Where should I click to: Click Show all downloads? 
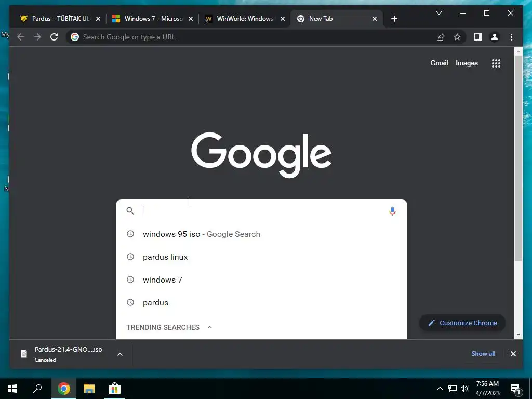[483, 353]
